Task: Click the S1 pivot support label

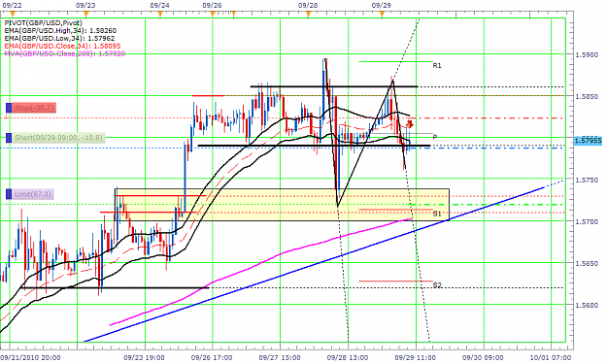Action: 437,214
